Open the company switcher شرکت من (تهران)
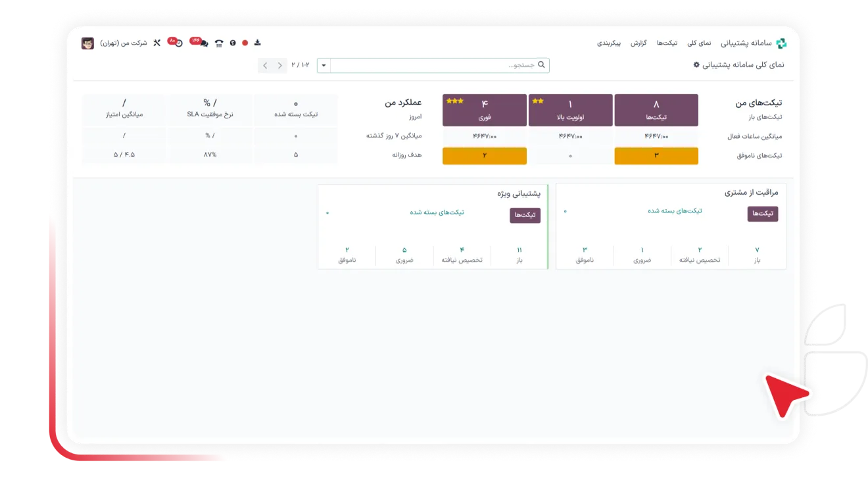Image resolution: width=868 pixels, height=488 pixels. click(x=124, y=43)
